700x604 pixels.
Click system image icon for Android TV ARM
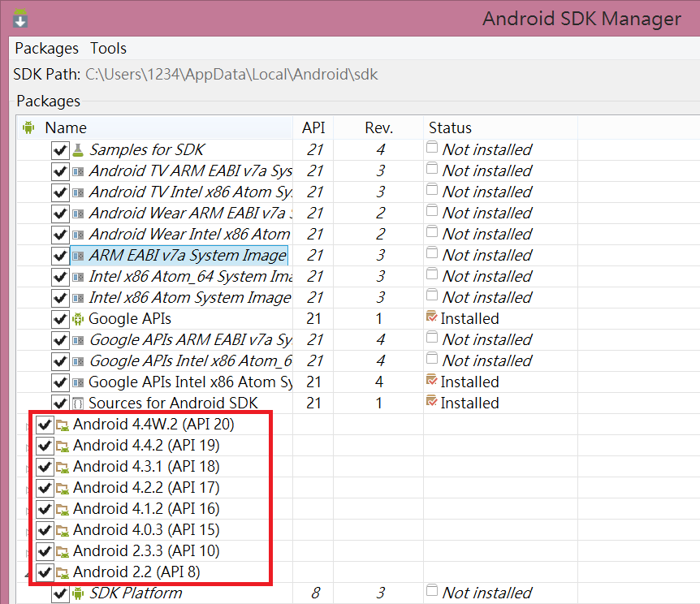pyautogui.click(x=78, y=171)
